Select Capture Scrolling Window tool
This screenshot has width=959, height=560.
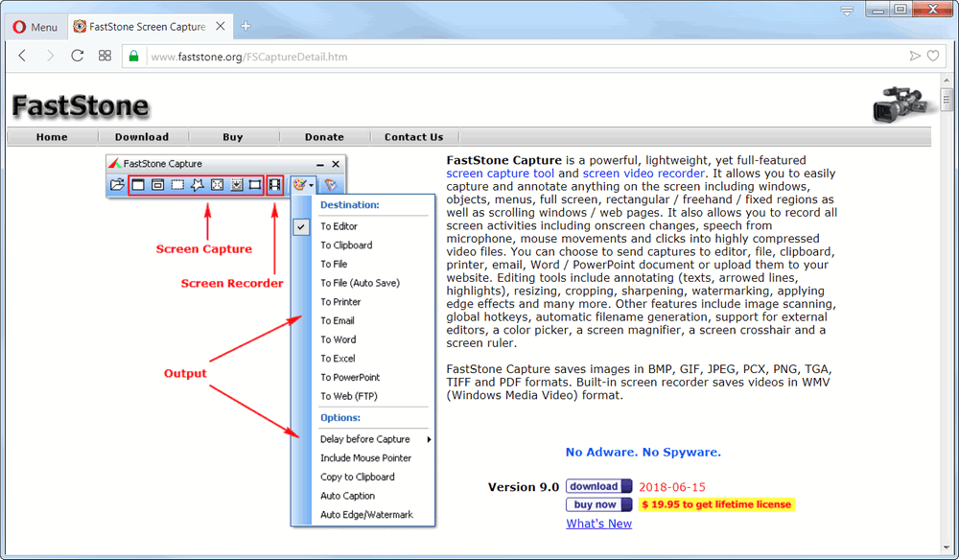236,185
